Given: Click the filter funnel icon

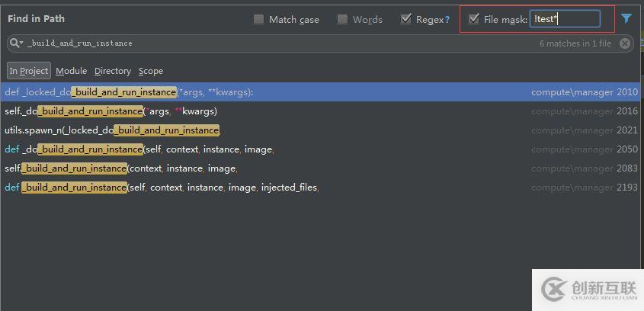Looking at the screenshot, I should 626,19.
